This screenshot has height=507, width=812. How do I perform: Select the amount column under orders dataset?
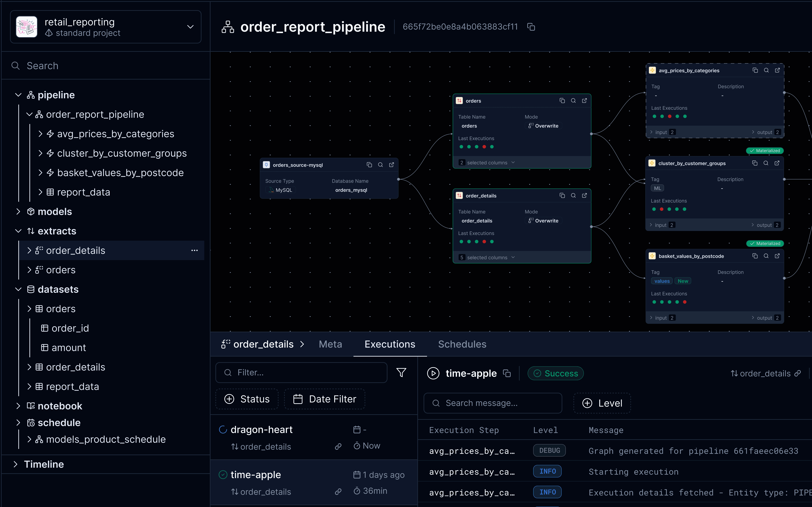69,348
